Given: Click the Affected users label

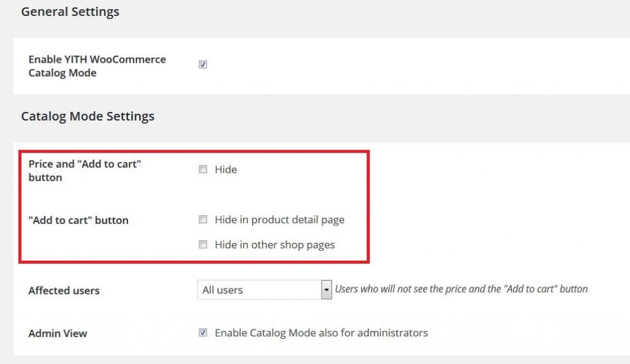Looking at the screenshot, I should click(64, 290).
